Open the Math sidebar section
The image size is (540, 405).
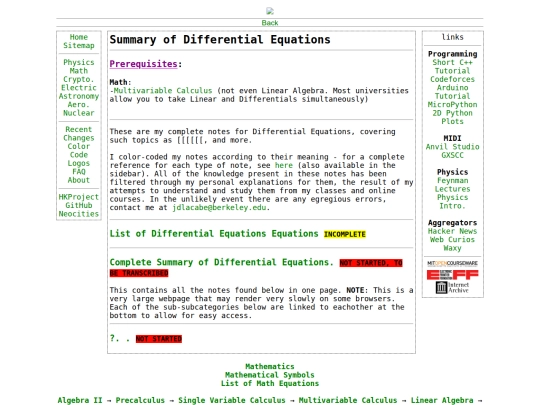click(79, 71)
